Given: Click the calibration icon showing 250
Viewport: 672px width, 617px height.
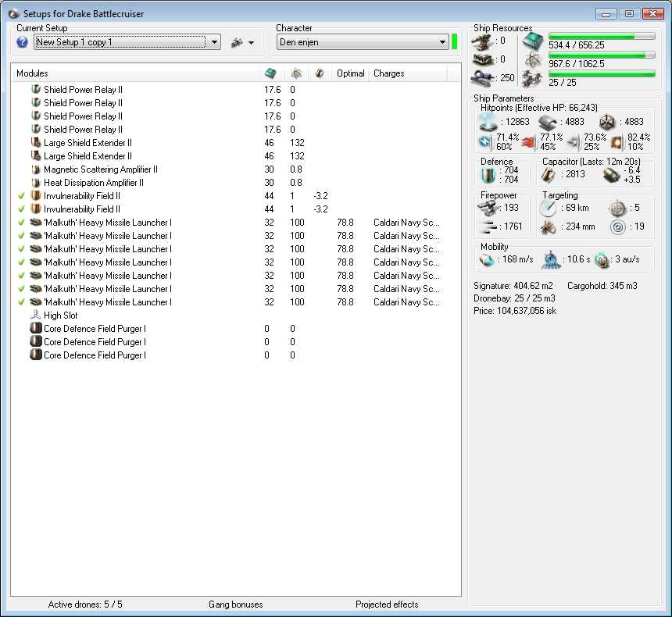Looking at the screenshot, I should 484,78.
